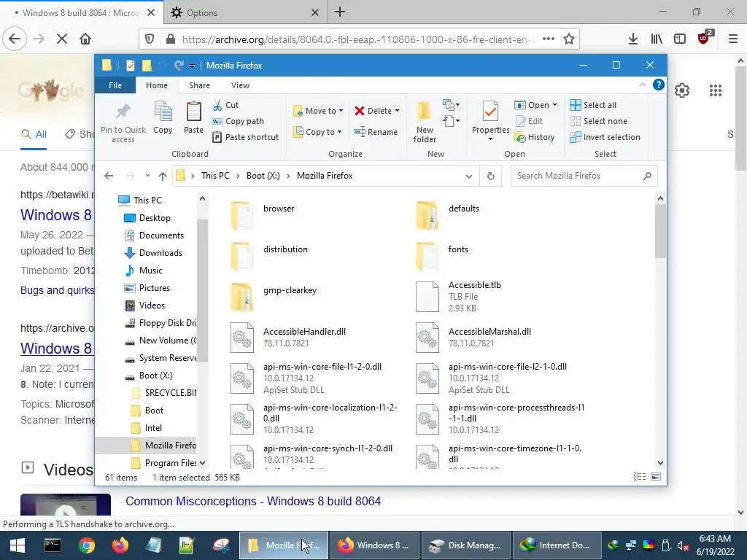Open the Properties button in ribbon

click(490, 122)
